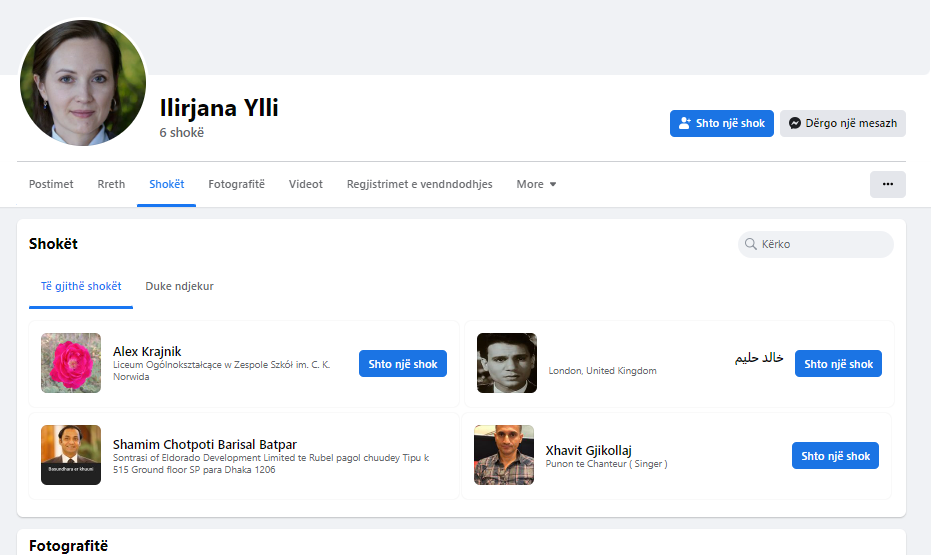The height and width of the screenshot is (555, 931).
Task: Click the add-person icon on Shto një shok
Action: pyautogui.click(x=685, y=124)
